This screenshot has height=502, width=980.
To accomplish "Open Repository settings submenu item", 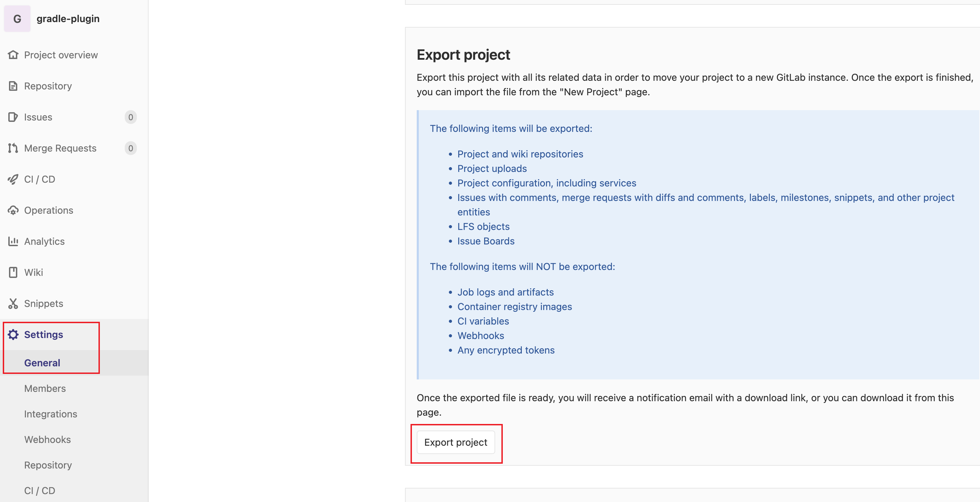I will click(48, 465).
